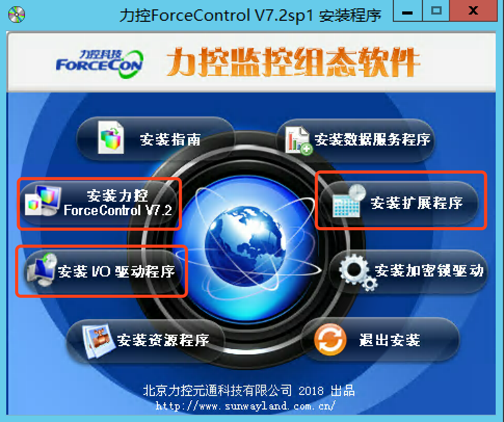The width and height of the screenshot is (504, 422).
Task: Minimize the installer window
Action: point(407,11)
